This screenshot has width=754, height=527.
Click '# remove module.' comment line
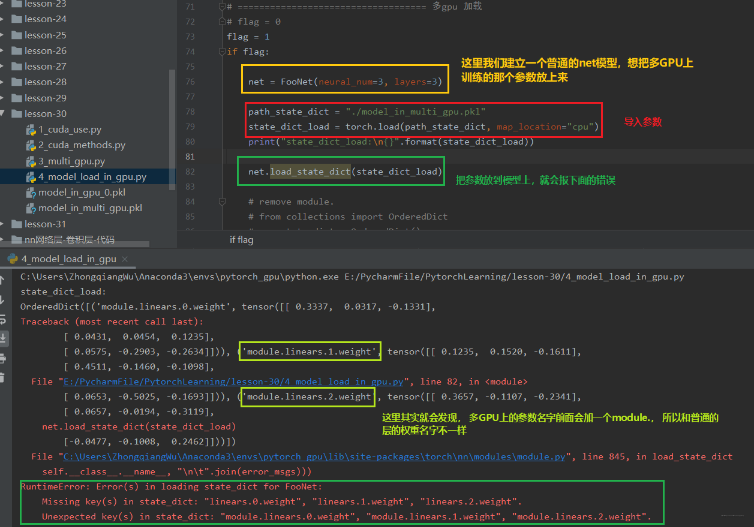pyautogui.click(x=291, y=202)
